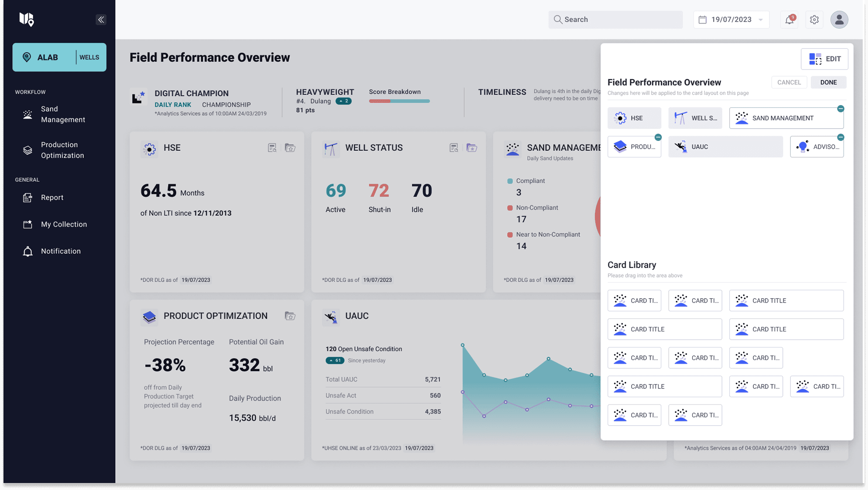The image size is (868, 490).
Task: Open the settings gear in top bar
Action: tap(814, 20)
